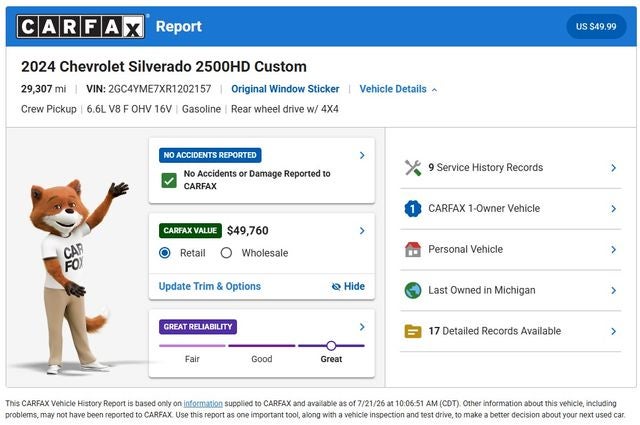Image resolution: width=640 pixels, height=425 pixels.
Task: Hide the CARFAX value section
Action: 348,287
